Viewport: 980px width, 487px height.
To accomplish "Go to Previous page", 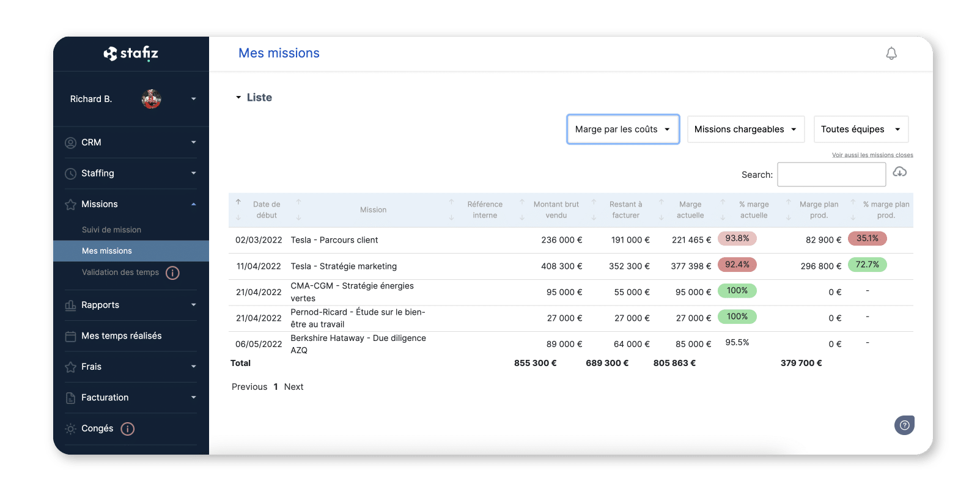I will click(x=249, y=387).
